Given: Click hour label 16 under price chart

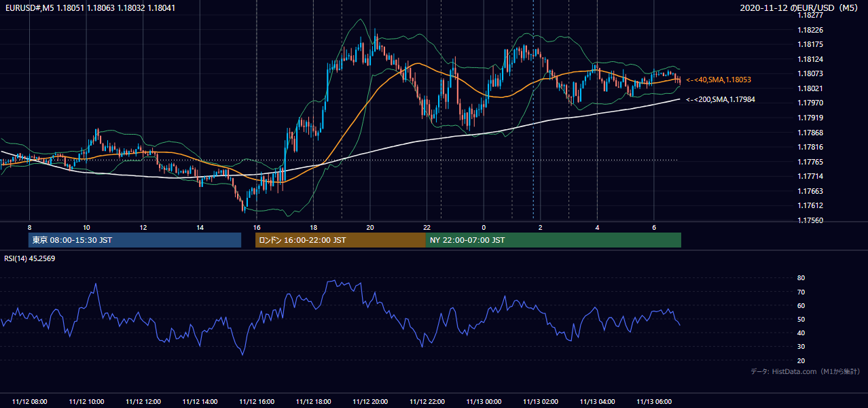Looking at the screenshot, I should click(257, 226).
